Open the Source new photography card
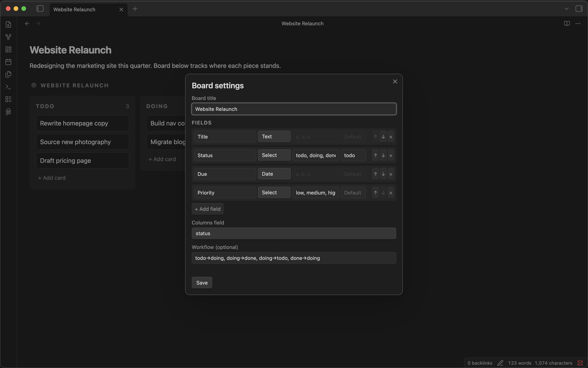Screen dimensions: 588x368 82,142
